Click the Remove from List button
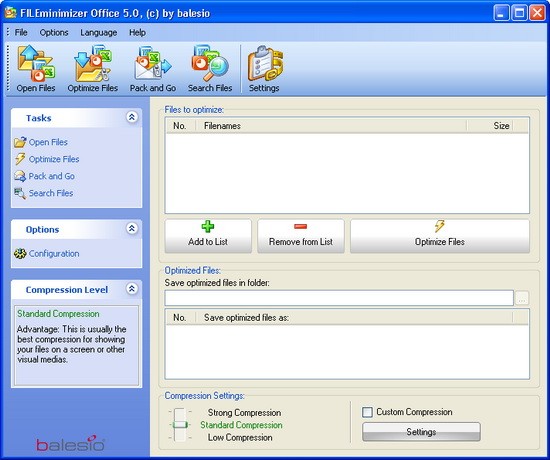The image size is (550, 460). pos(301,236)
